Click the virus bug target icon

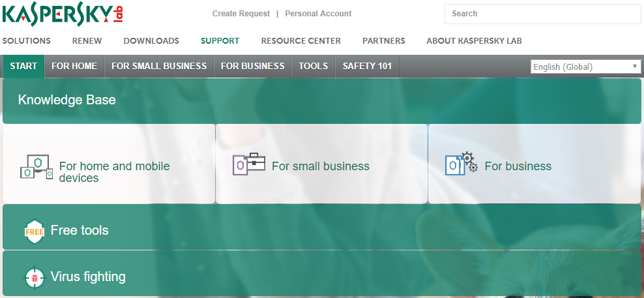click(x=35, y=278)
